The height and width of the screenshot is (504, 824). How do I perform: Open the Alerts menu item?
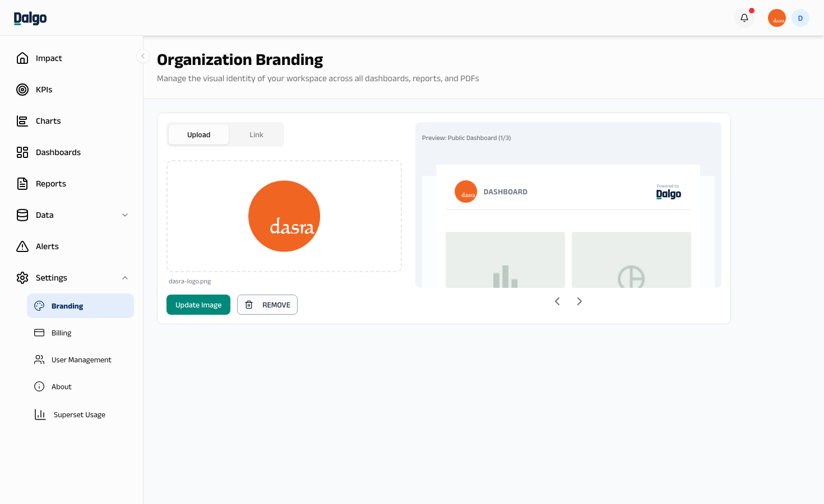(x=72, y=246)
